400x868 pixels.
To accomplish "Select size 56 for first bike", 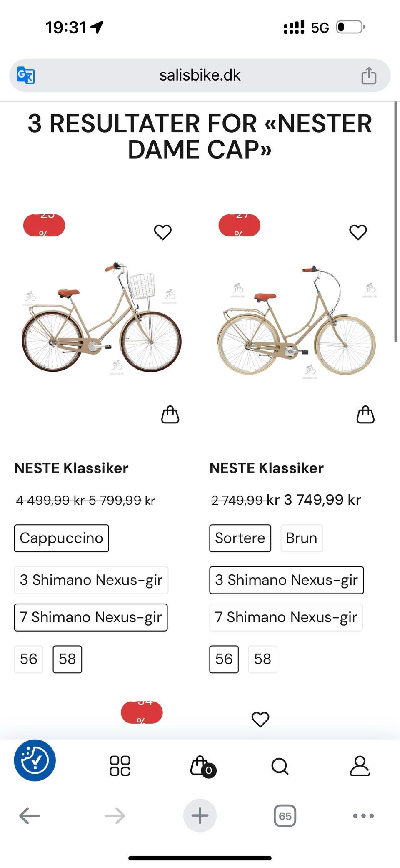I will (28, 659).
